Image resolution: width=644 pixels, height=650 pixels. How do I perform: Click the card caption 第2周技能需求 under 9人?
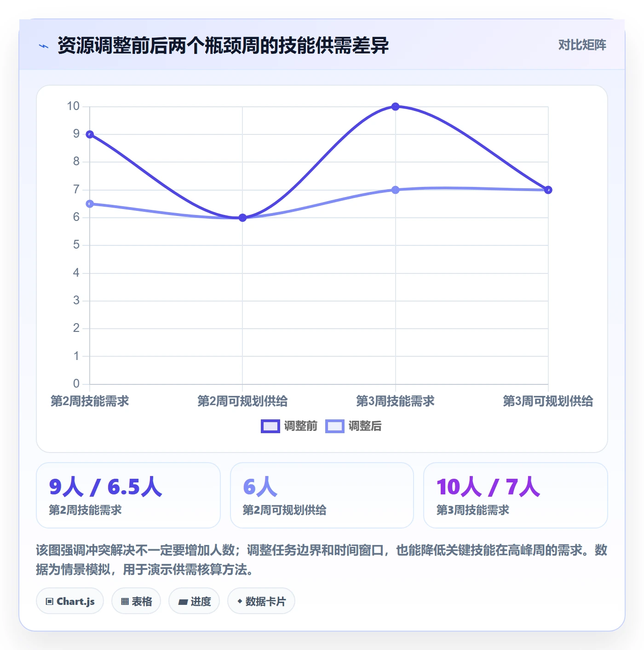tap(86, 510)
